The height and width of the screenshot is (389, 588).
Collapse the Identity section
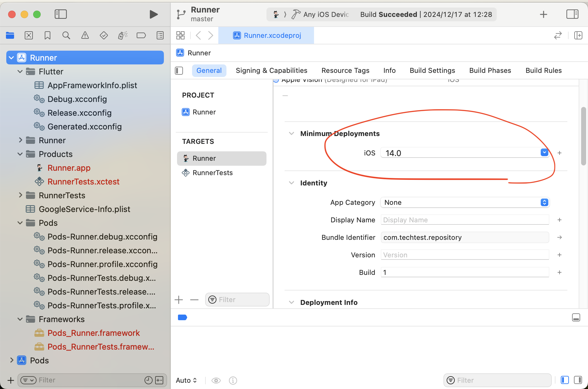pos(291,183)
